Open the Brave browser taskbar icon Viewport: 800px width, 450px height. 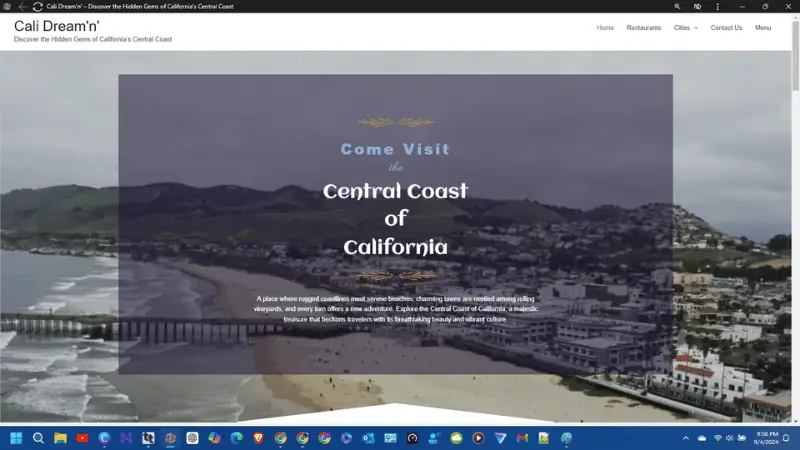click(x=258, y=438)
